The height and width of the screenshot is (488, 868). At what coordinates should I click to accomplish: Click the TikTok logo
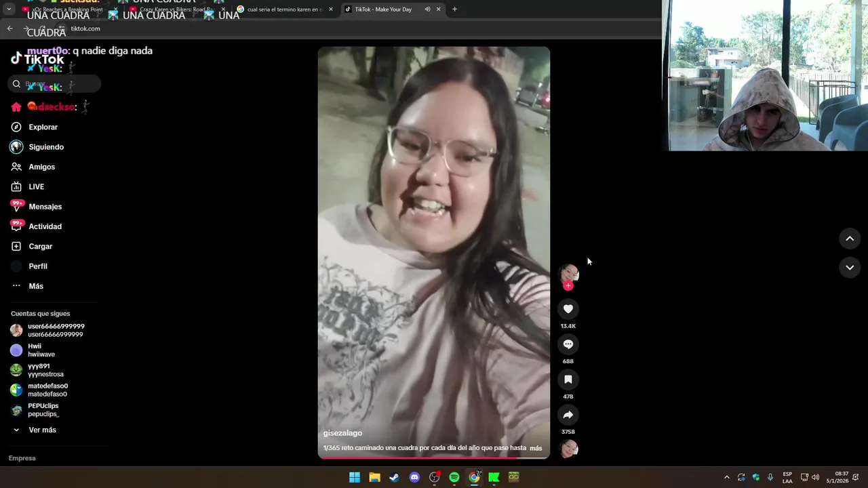pyautogui.click(x=37, y=59)
